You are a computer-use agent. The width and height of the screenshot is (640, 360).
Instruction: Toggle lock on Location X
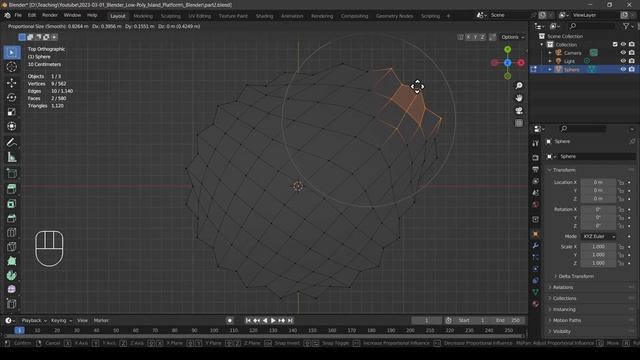[x=621, y=182]
